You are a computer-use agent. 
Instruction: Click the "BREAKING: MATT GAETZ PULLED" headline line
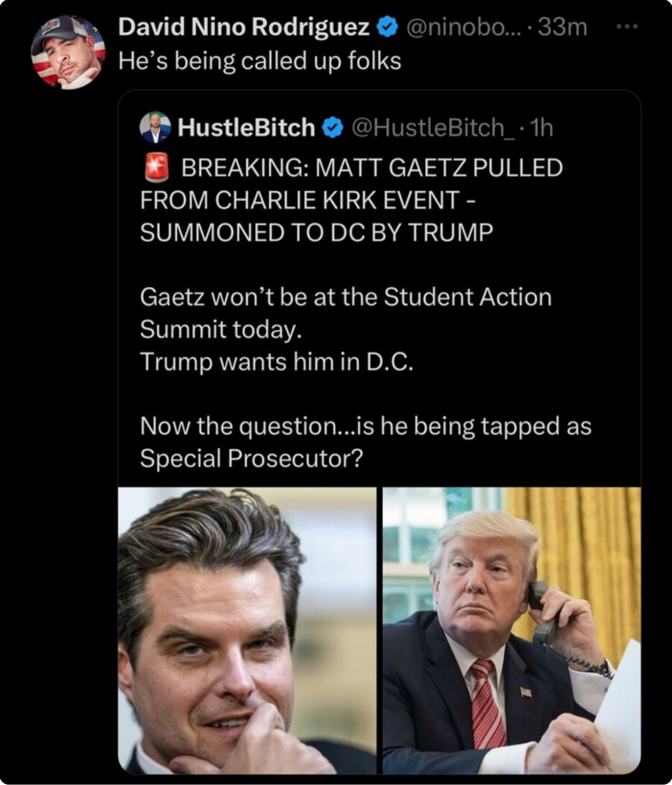coord(371,168)
